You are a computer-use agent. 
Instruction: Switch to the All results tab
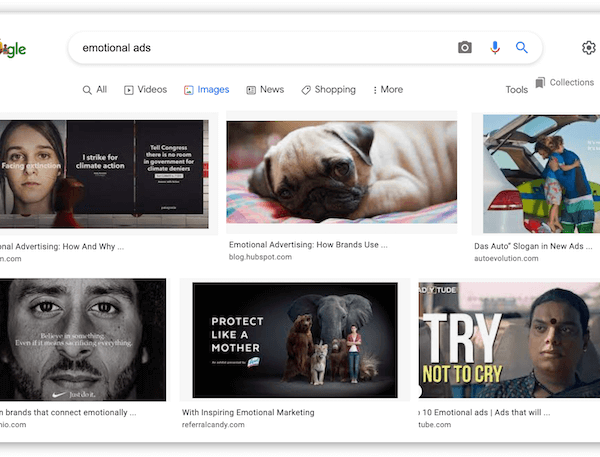[94, 90]
